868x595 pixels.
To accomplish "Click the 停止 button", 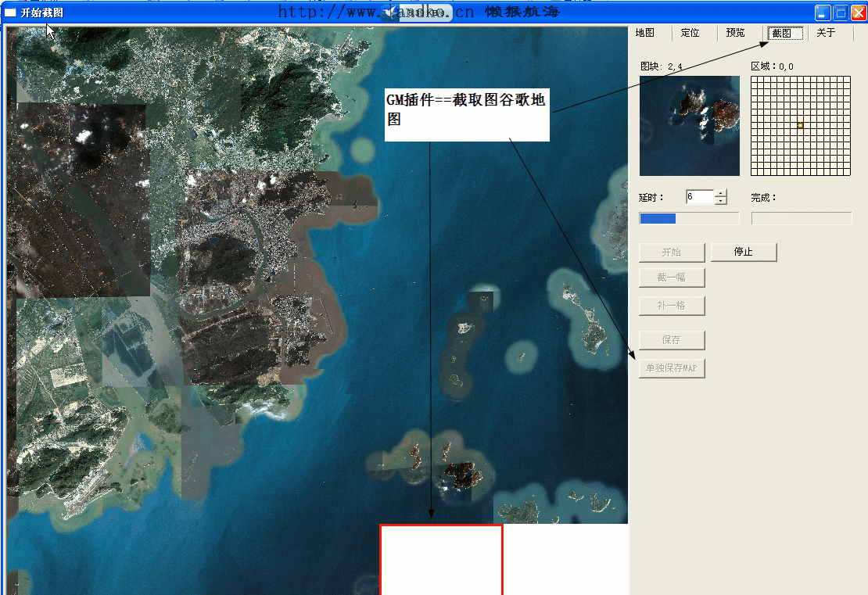I will click(x=744, y=252).
